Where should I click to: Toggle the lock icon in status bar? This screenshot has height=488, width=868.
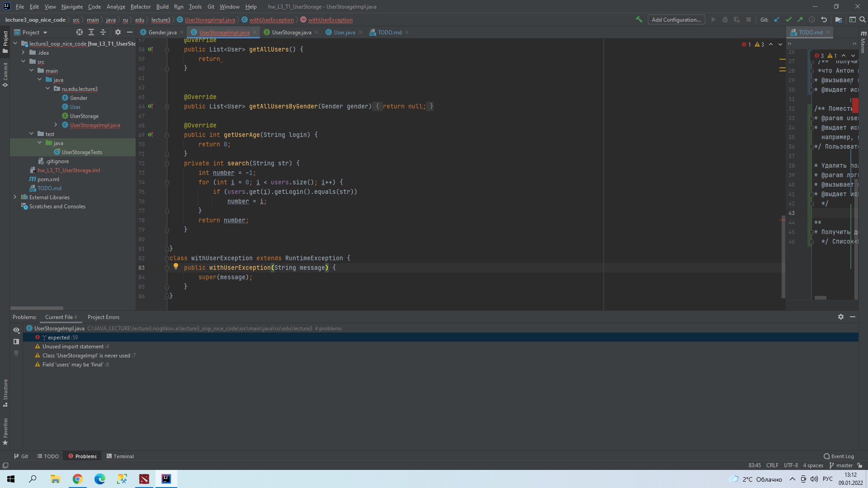(x=860, y=465)
